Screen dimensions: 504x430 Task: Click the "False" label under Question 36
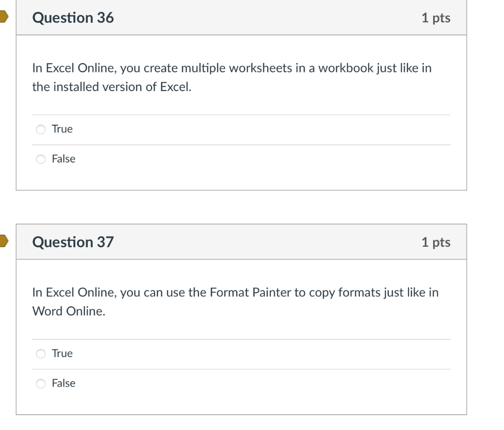click(x=63, y=159)
